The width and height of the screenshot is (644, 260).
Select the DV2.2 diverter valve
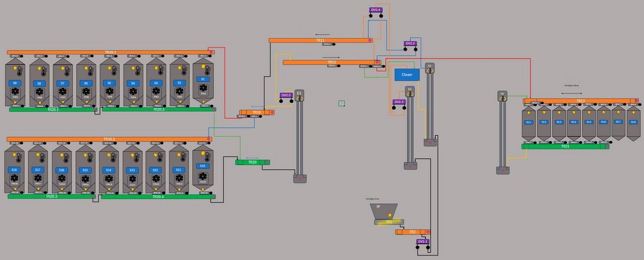tap(410, 43)
